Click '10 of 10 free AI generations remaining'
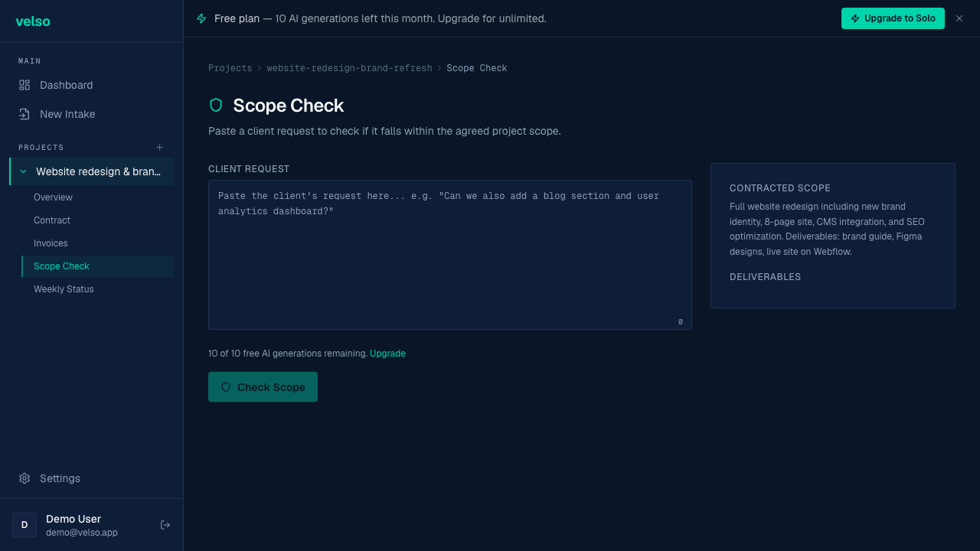Image resolution: width=980 pixels, height=551 pixels. (288, 354)
